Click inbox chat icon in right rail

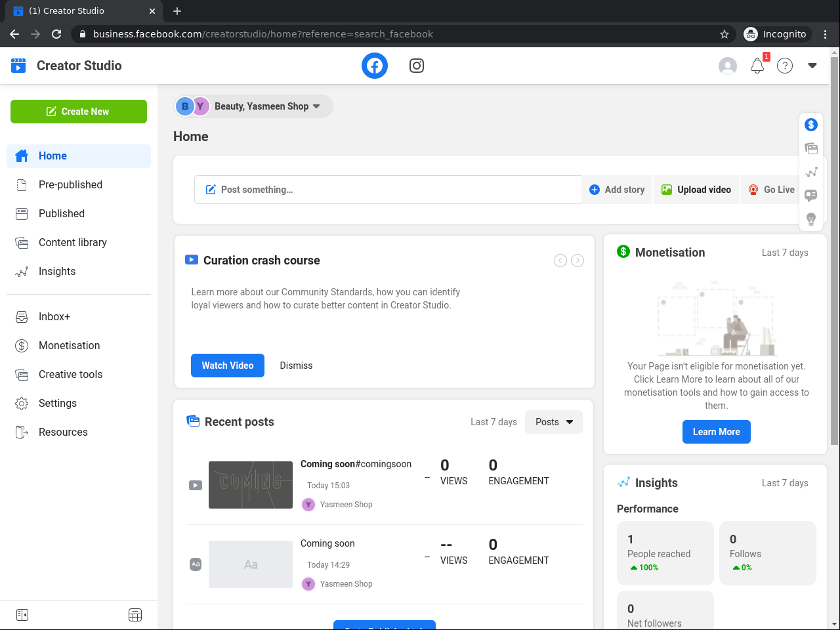click(x=811, y=196)
